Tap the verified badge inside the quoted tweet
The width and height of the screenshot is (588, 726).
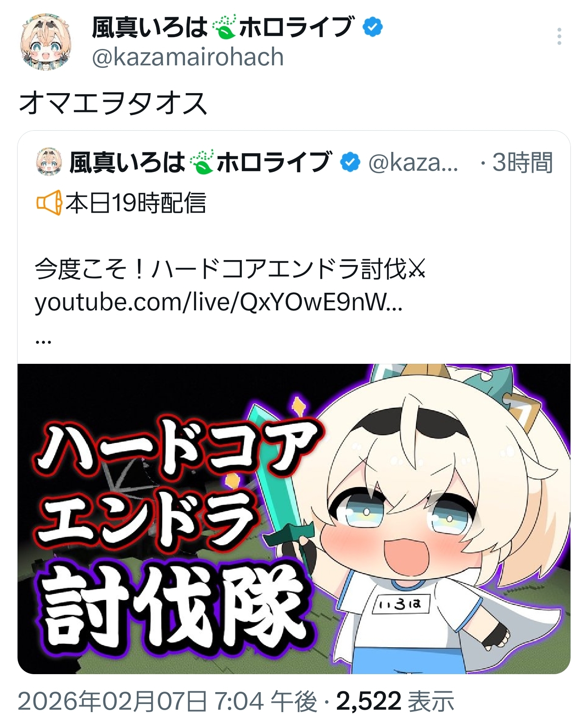[x=350, y=162]
